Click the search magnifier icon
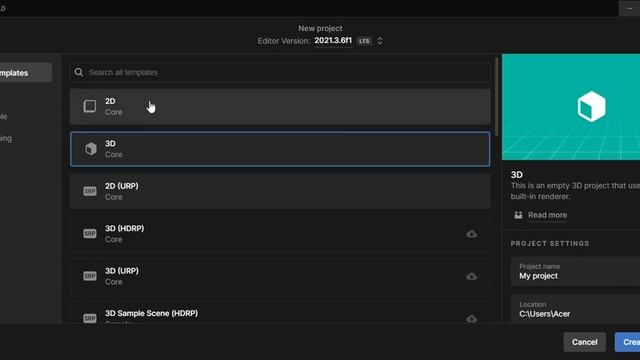640x360 pixels. 79,73
